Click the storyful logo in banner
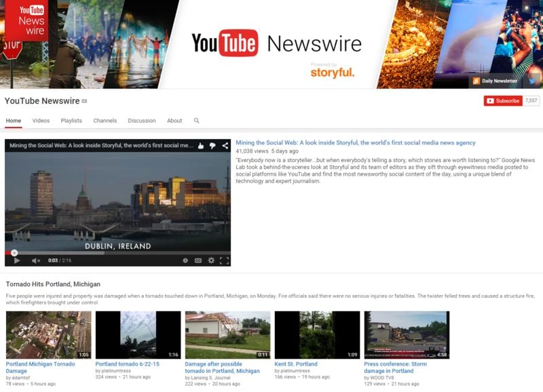This screenshot has height=392, width=543. 333,73
